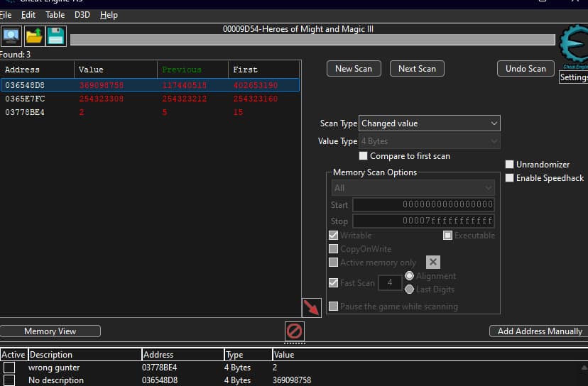Screen dimensions: 588x386
Task: Toggle the Fast Scan checkbox
Action: pyautogui.click(x=333, y=282)
